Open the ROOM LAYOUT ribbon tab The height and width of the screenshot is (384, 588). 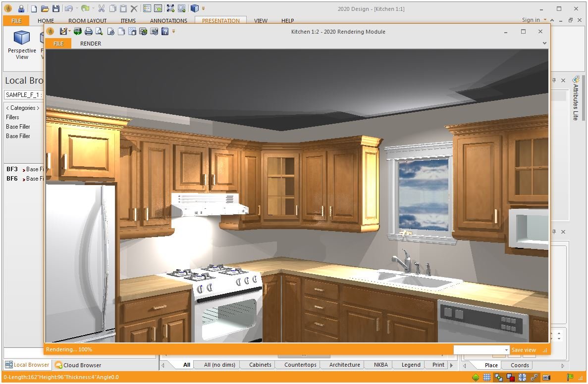[87, 21]
